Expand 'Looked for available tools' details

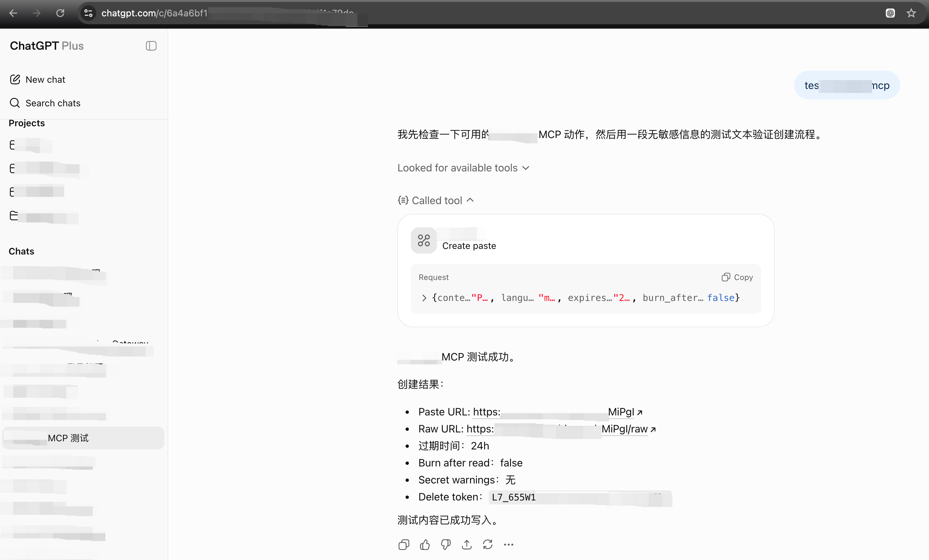(464, 168)
